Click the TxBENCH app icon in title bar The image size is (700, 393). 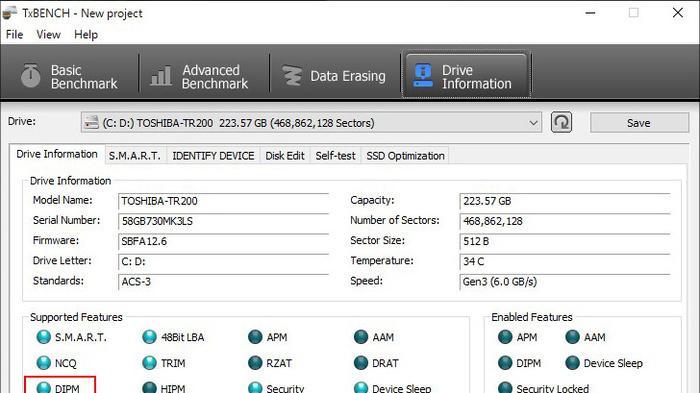[10, 13]
